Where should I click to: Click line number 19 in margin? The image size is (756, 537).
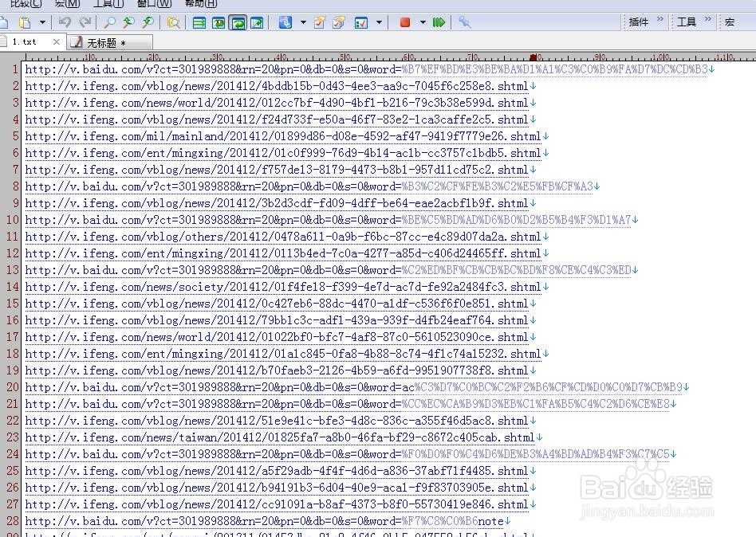click(x=12, y=370)
